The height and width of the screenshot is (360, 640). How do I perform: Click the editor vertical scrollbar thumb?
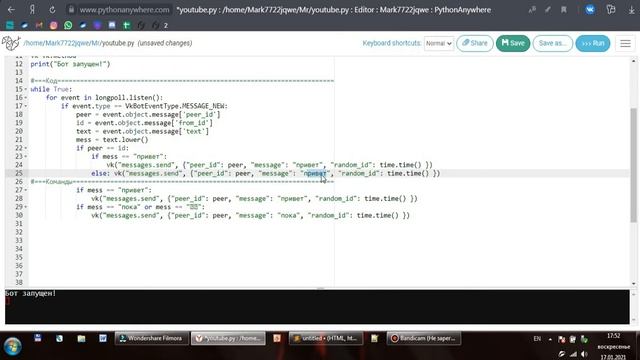(x=633, y=165)
